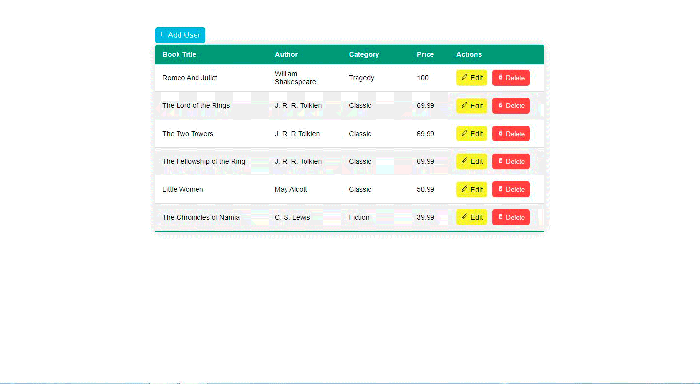Viewport: 700px width, 384px height.
Task: Delete the Little Women entry
Action: (511, 189)
